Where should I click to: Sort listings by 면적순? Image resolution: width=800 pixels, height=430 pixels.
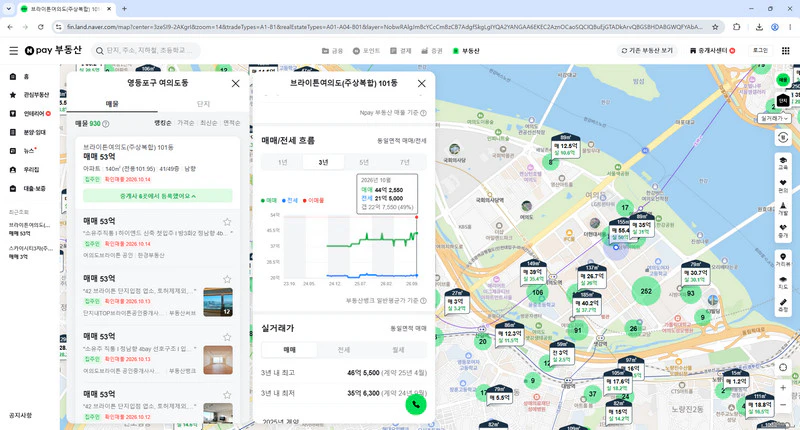232,123
